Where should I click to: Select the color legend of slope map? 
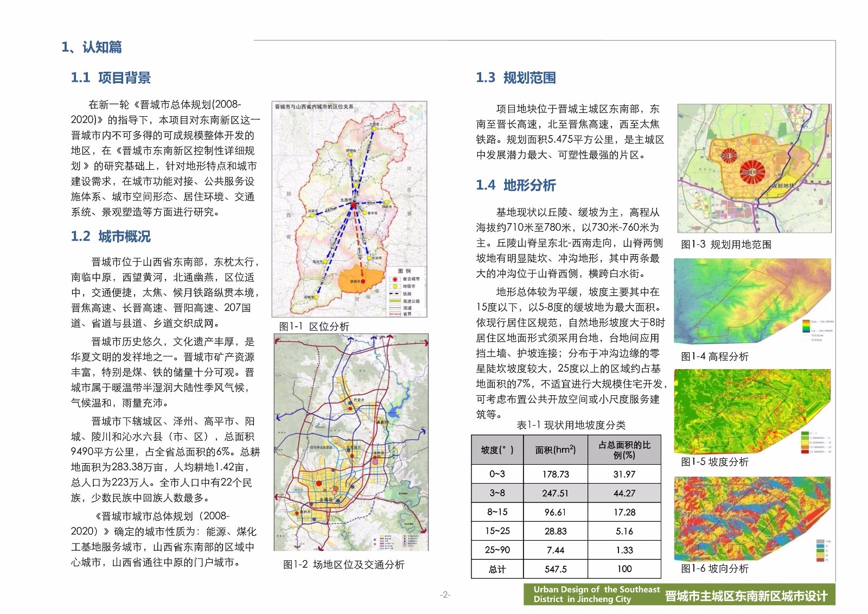(815, 443)
